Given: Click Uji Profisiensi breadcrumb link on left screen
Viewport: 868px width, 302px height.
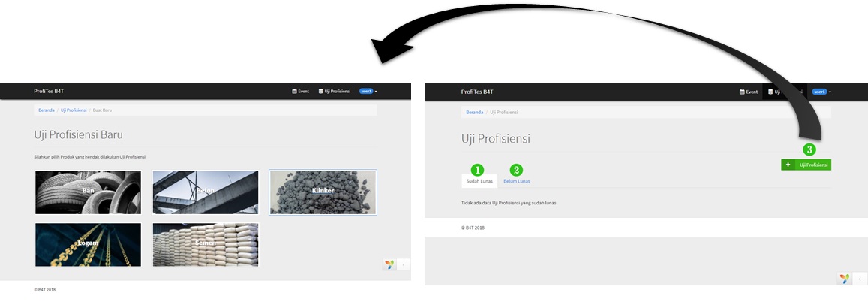Looking at the screenshot, I should 74,110.
